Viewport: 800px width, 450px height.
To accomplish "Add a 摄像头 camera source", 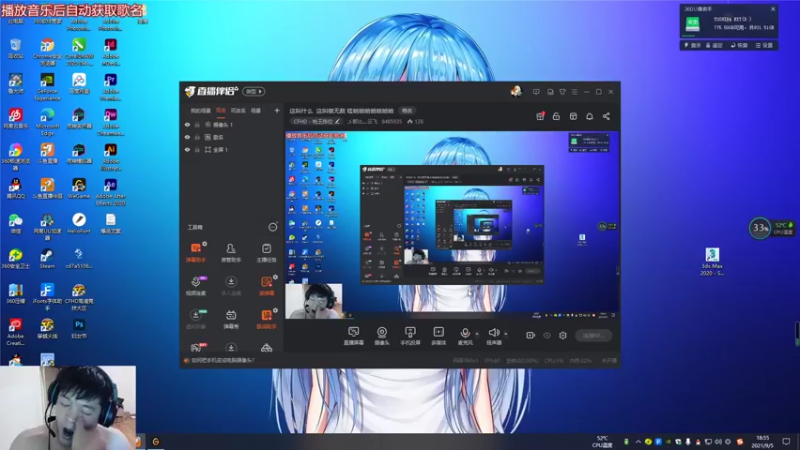I will tap(382, 336).
